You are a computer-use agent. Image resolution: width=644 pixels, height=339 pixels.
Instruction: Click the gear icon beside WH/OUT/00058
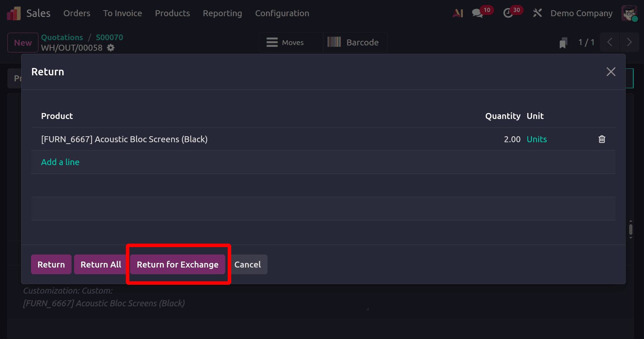coord(111,48)
